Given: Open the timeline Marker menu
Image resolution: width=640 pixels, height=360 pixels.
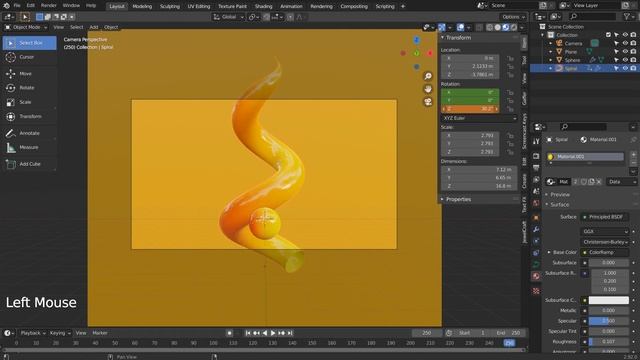Looking at the screenshot, I should click(x=100, y=333).
